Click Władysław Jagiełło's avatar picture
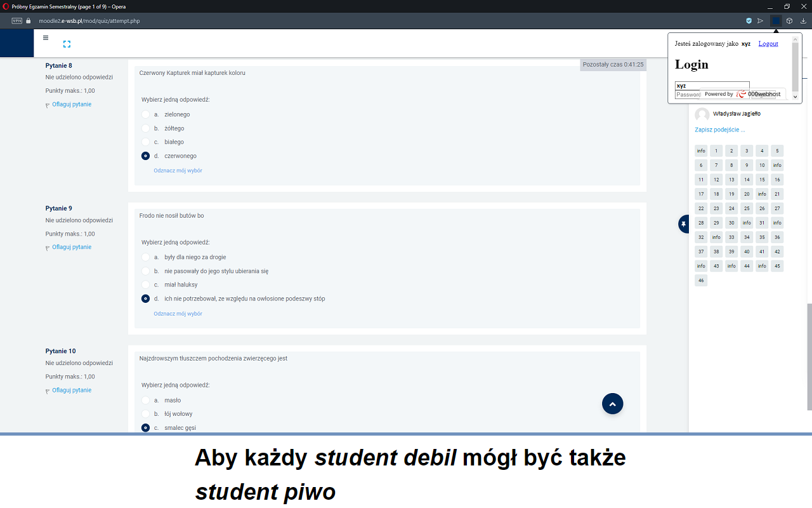 [702, 114]
